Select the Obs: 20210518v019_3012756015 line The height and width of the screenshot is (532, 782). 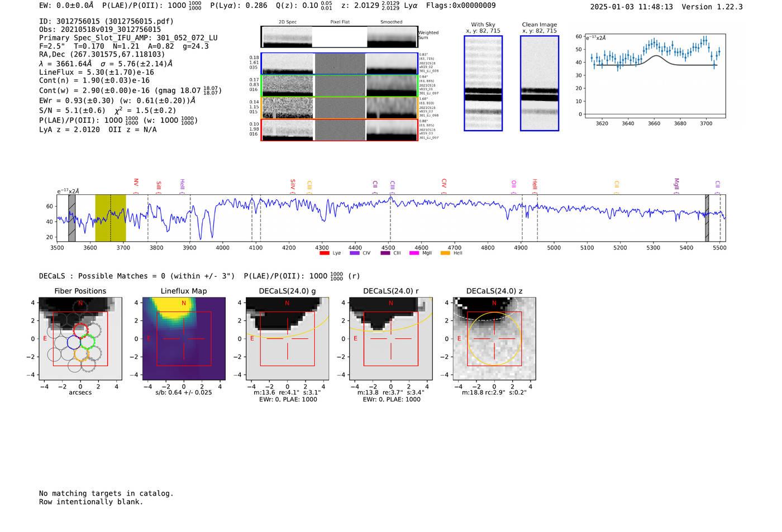100,30
